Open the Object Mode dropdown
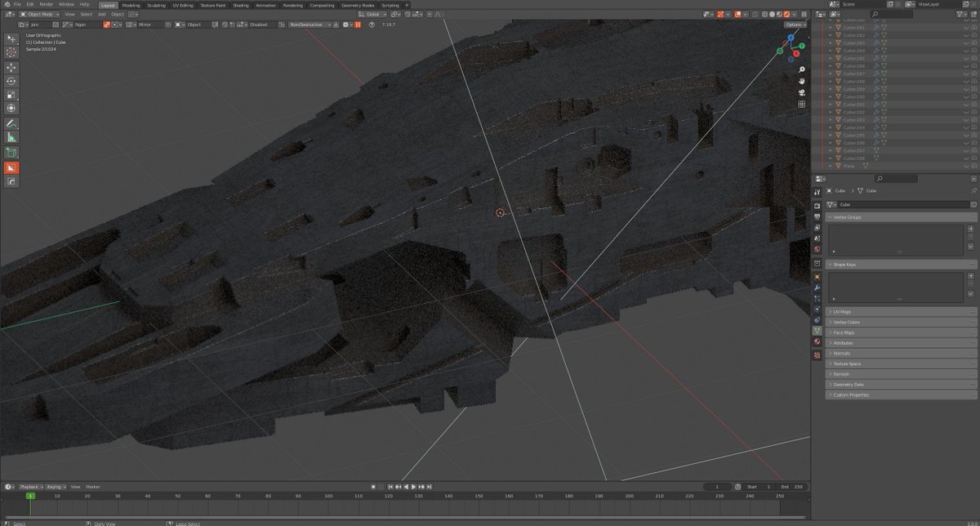980x526 pixels. [41, 14]
